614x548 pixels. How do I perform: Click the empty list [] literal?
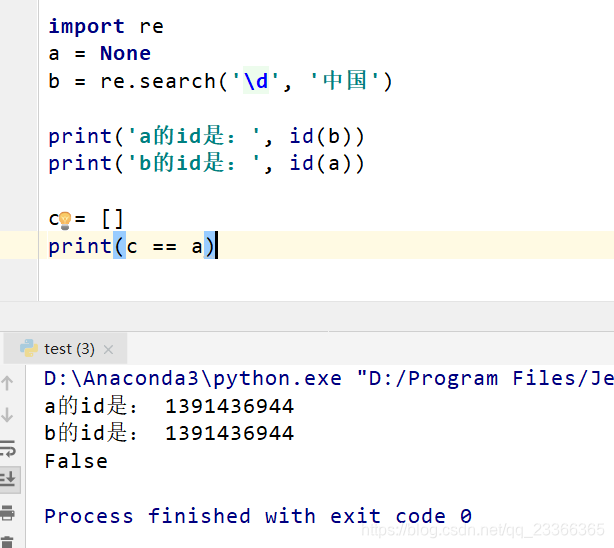112,219
